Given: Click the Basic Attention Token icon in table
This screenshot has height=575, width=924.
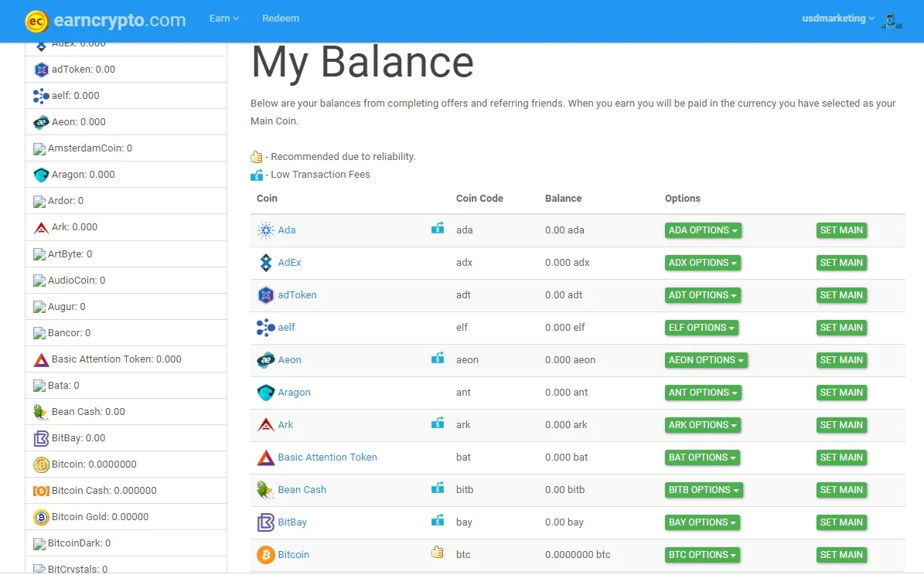Looking at the screenshot, I should click(266, 458).
